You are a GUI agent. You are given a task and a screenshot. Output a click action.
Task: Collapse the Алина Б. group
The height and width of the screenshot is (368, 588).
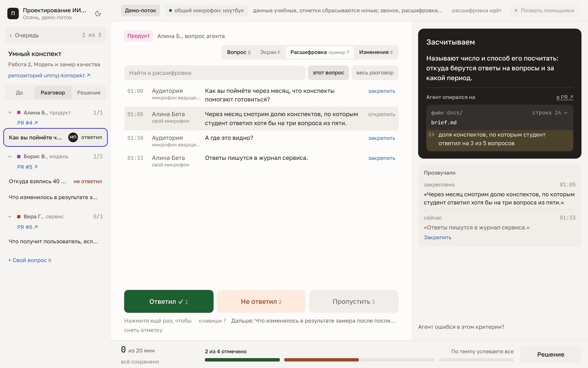[x=10, y=112]
